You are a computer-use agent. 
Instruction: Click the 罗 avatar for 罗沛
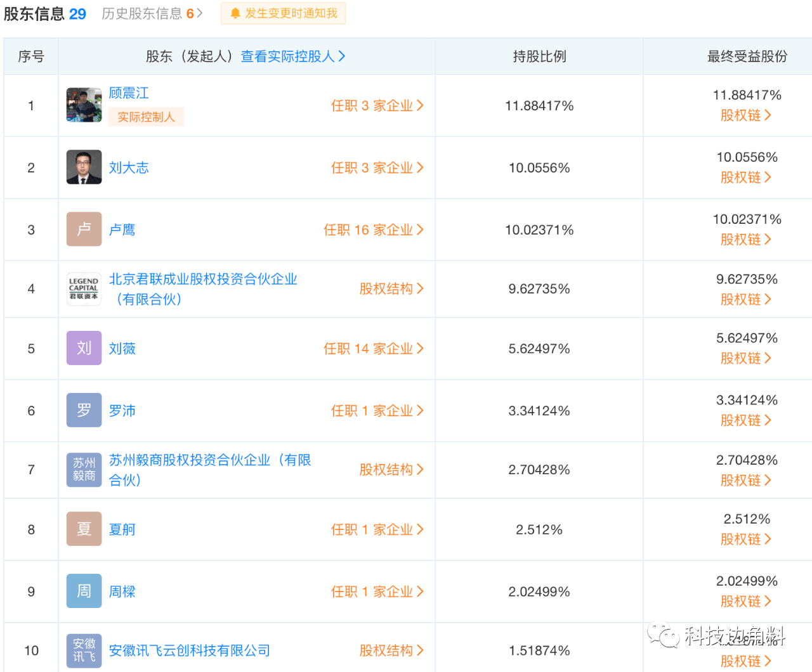pos(84,410)
